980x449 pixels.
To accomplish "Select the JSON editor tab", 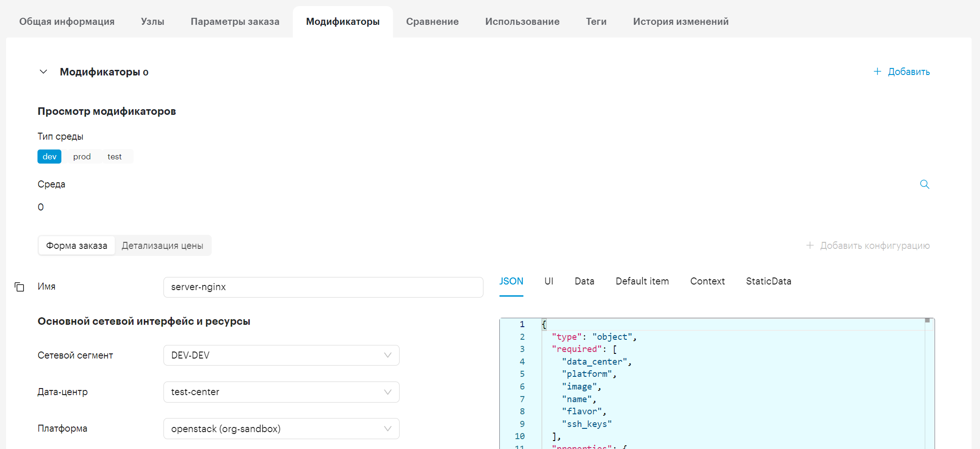I will [511, 281].
